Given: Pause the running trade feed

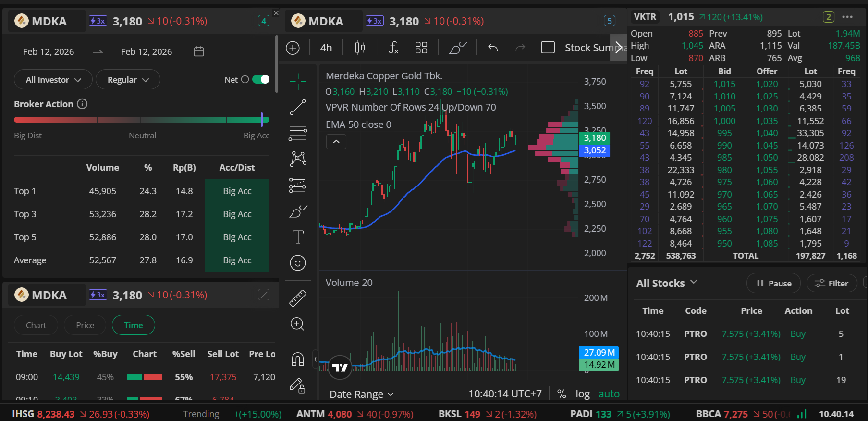Looking at the screenshot, I should 773,284.
